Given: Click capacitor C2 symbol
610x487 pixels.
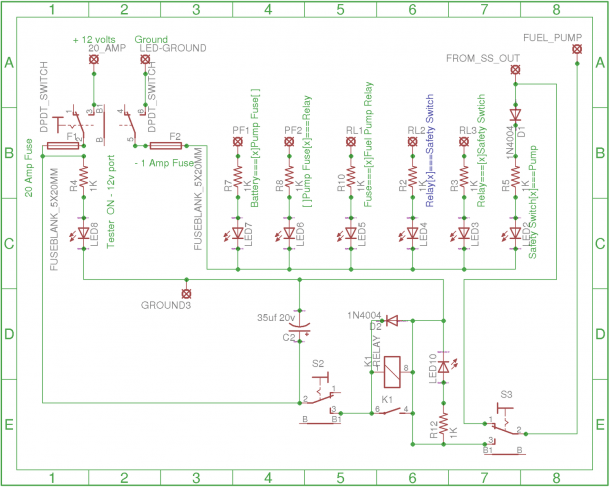Looking at the screenshot, I should coord(300,327).
